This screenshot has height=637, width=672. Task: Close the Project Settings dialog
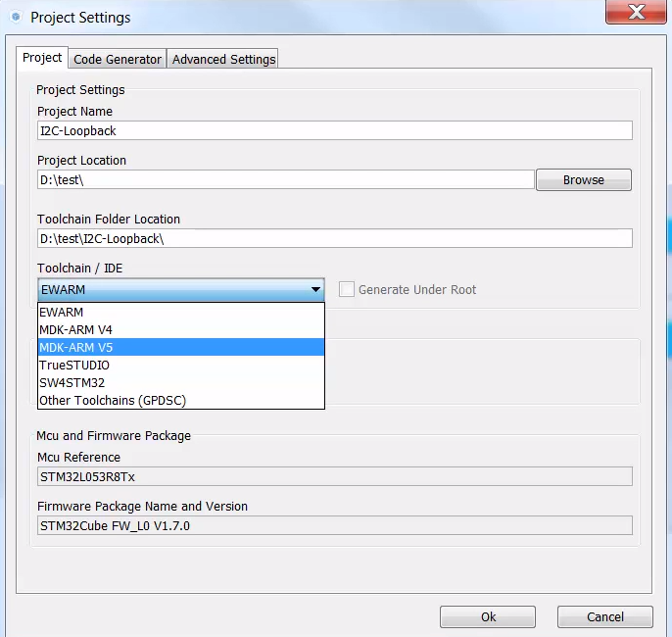[x=636, y=12]
